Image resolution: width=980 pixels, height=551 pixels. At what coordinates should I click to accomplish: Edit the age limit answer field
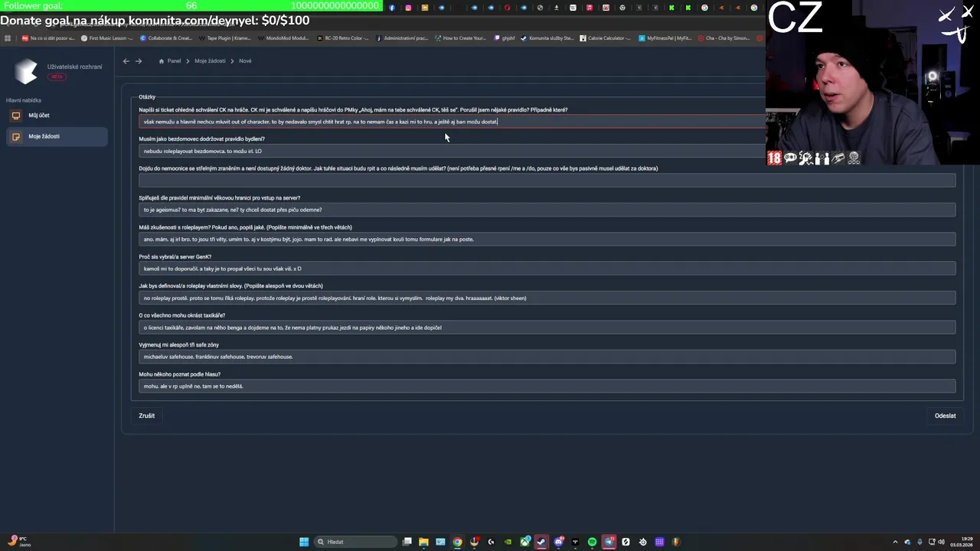coord(547,210)
